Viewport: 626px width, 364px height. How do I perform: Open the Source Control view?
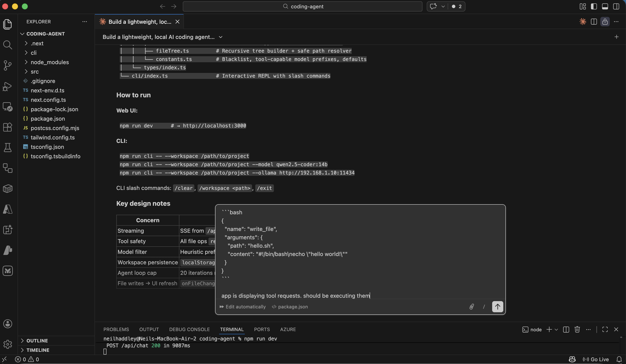[7, 65]
